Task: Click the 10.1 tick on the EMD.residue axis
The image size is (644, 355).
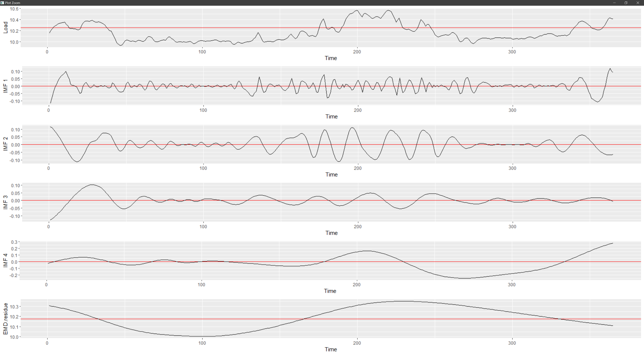Action: [14, 327]
